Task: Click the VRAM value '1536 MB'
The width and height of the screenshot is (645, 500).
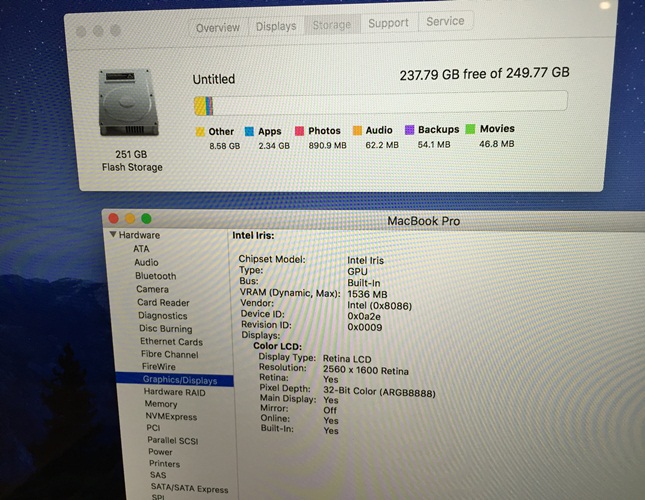Action: pos(367,294)
